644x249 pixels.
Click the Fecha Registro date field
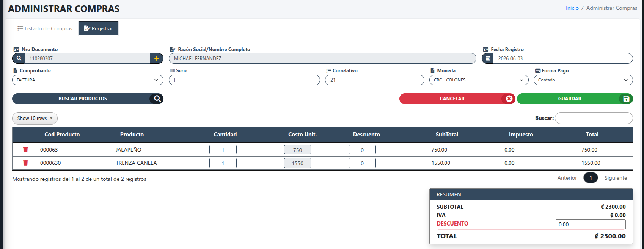563,58
